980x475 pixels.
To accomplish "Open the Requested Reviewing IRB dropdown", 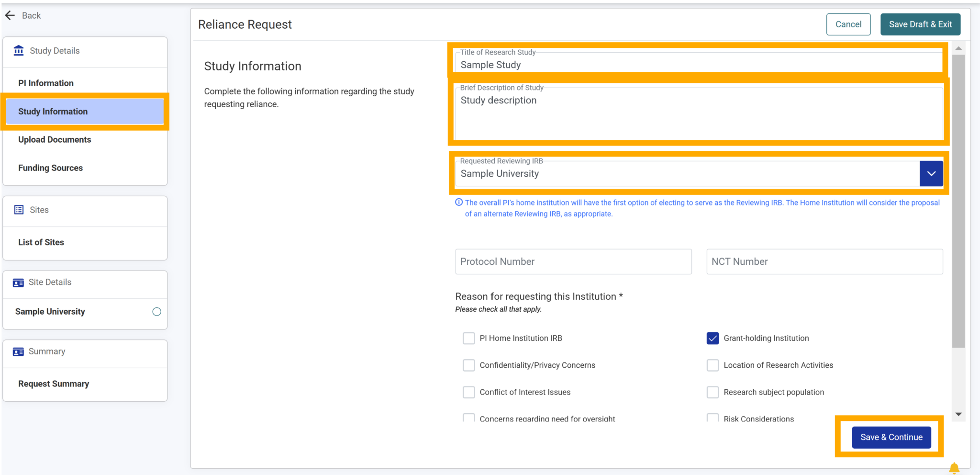I will (931, 173).
